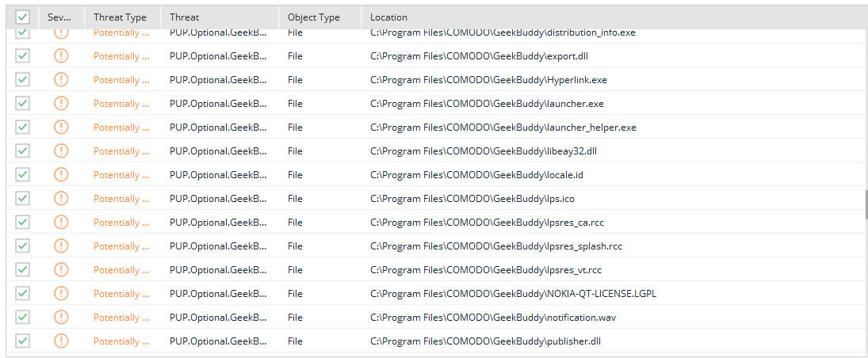Viewport: 868px width, 358px height.
Task: Uncheck the lps.ico row checkbox
Action: coord(23,199)
